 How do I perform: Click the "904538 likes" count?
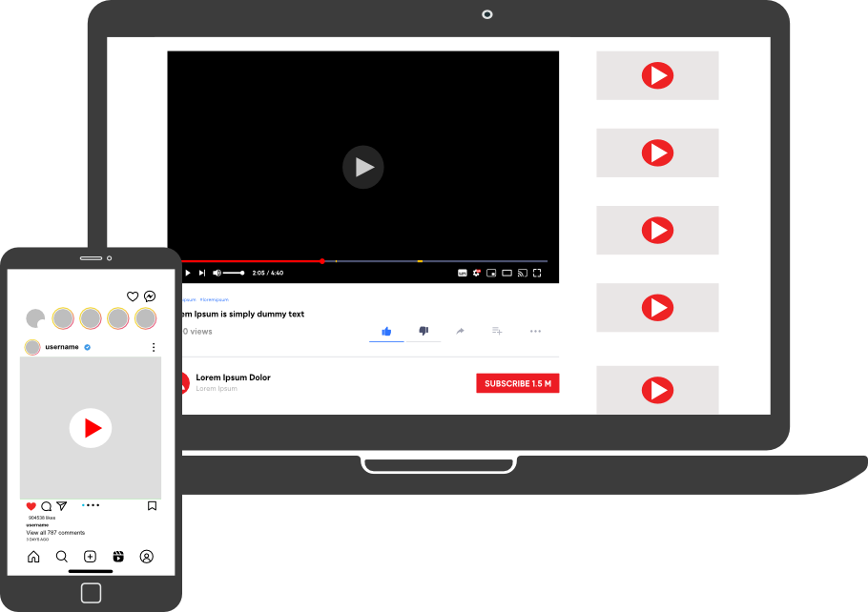42,518
